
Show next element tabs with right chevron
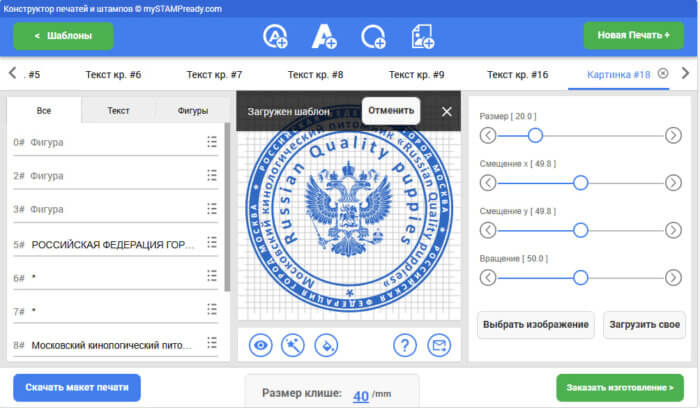pos(685,73)
